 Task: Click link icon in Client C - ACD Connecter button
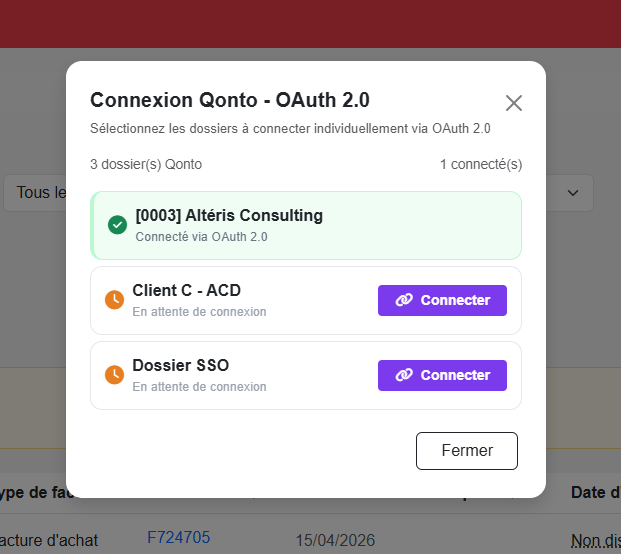pyautogui.click(x=404, y=300)
